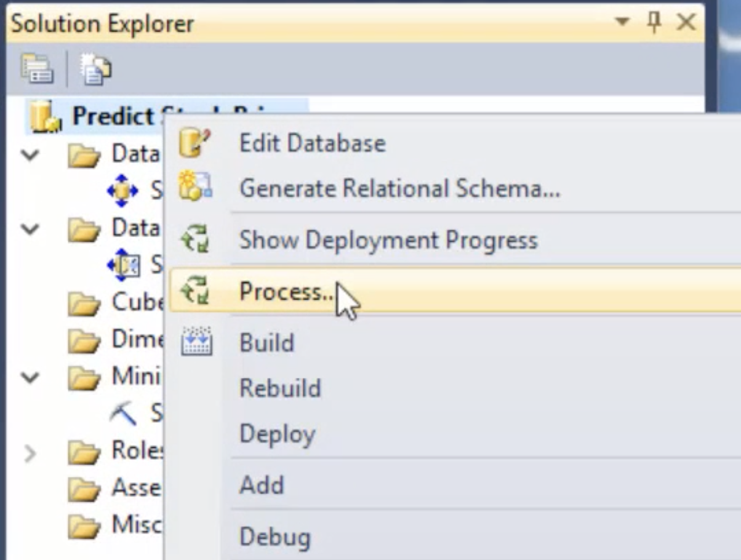Select the Asse folder icon
Viewport: 741px width, 560px height.
click(x=84, y=490)
